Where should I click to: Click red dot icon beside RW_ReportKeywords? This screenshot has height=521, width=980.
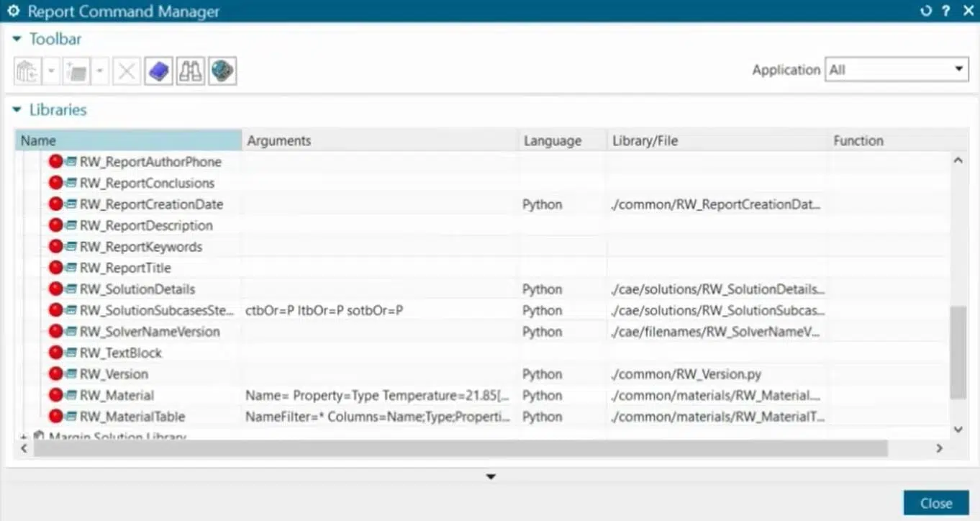point(55,247)
